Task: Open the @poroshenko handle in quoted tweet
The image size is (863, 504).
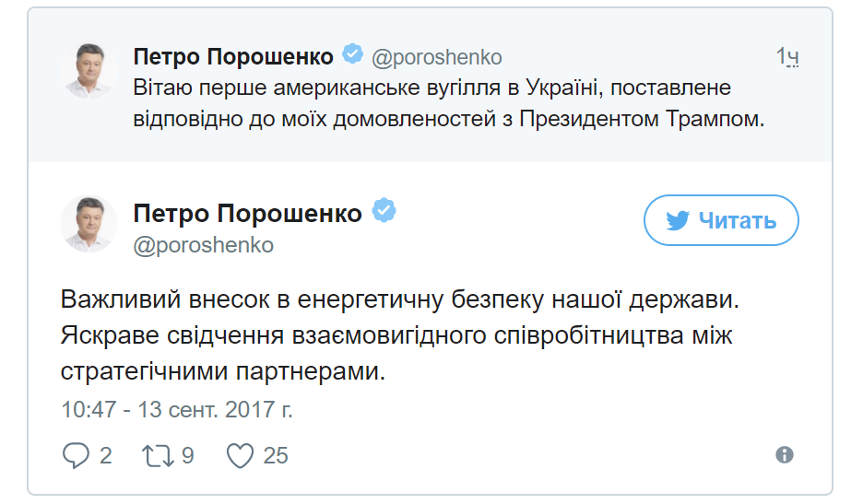Action: tap(436, 57)
